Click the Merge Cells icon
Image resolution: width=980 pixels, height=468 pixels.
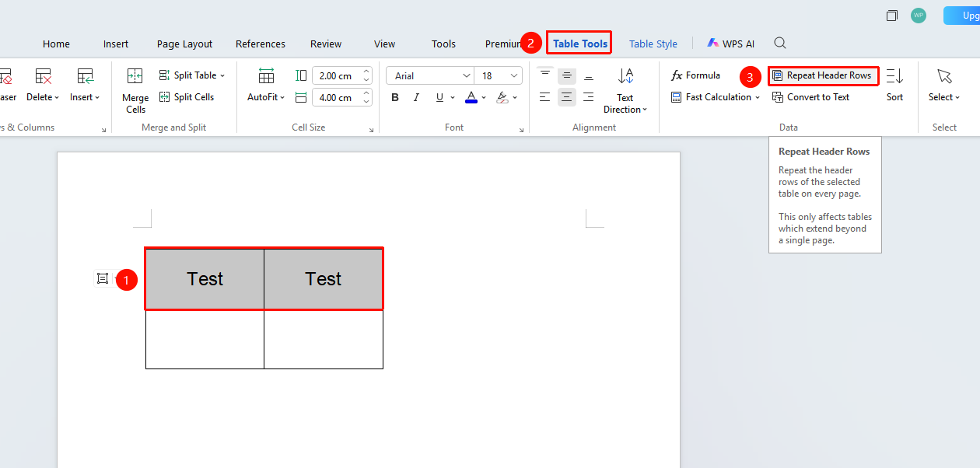(135, 76)
